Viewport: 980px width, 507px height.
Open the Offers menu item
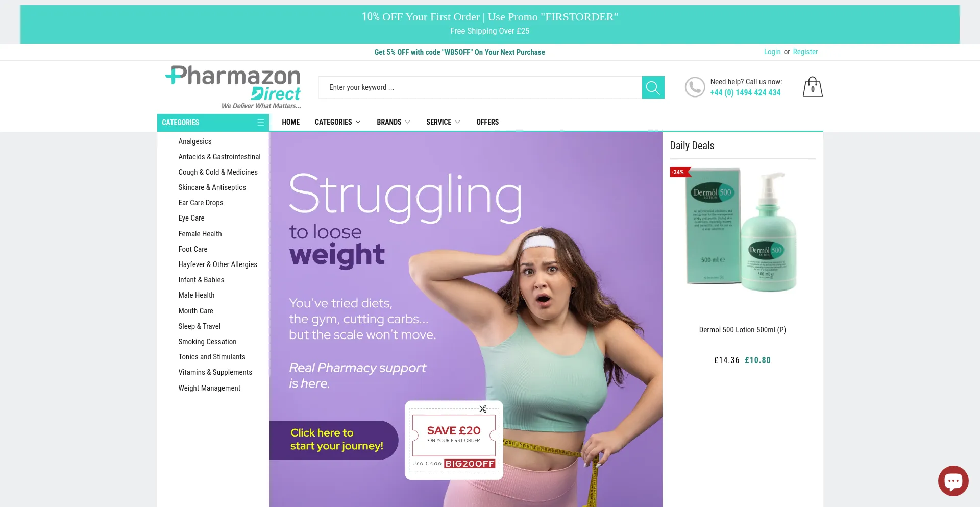point(487,122)
